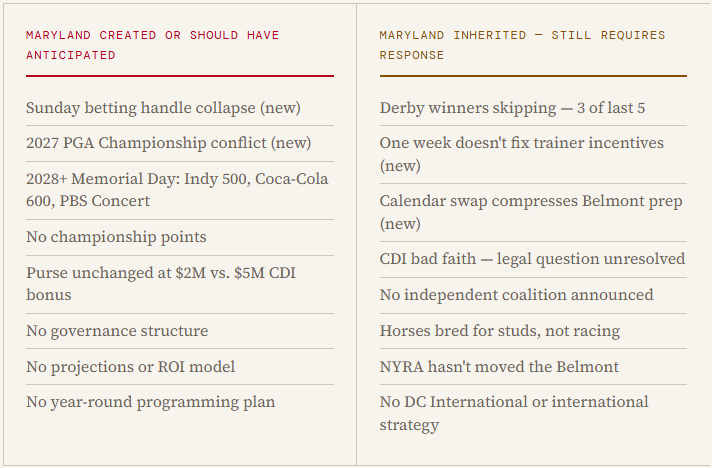
Task: Click the brown underline beneath right heading
Action: [533, 76]
